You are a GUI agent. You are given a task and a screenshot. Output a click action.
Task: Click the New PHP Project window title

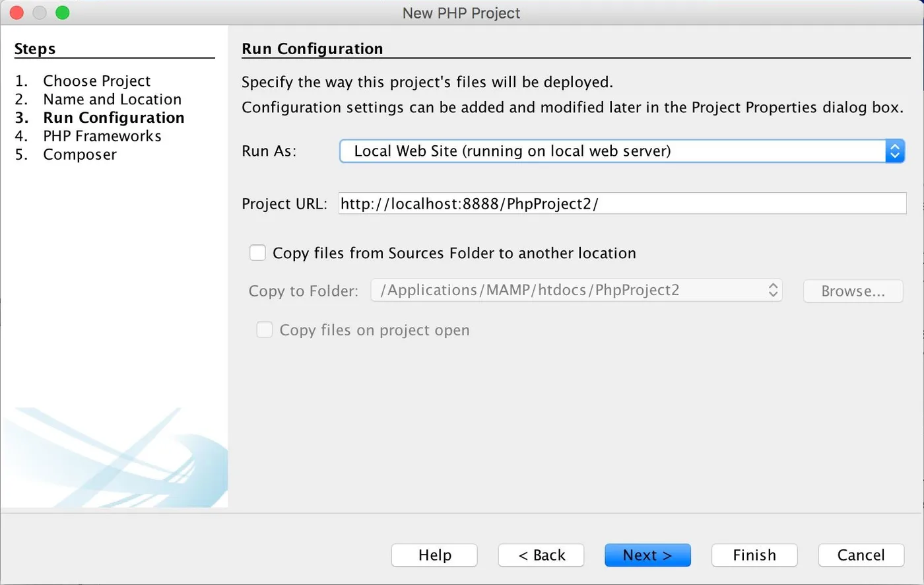tap(461, 13)
